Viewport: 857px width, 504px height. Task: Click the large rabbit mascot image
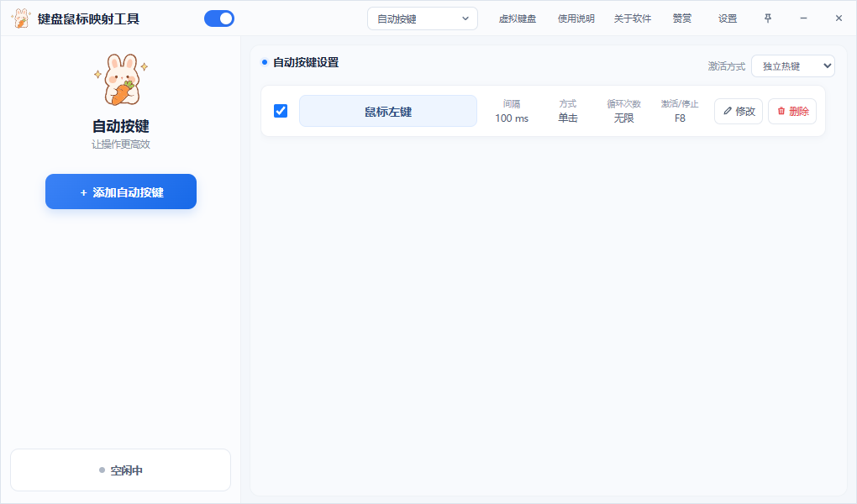(121, 80)
